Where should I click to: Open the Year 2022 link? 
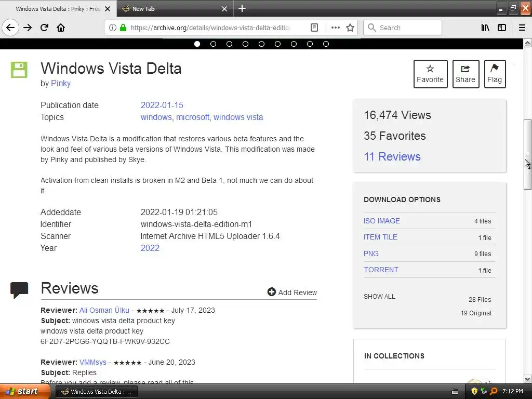[x=150, y=248]
